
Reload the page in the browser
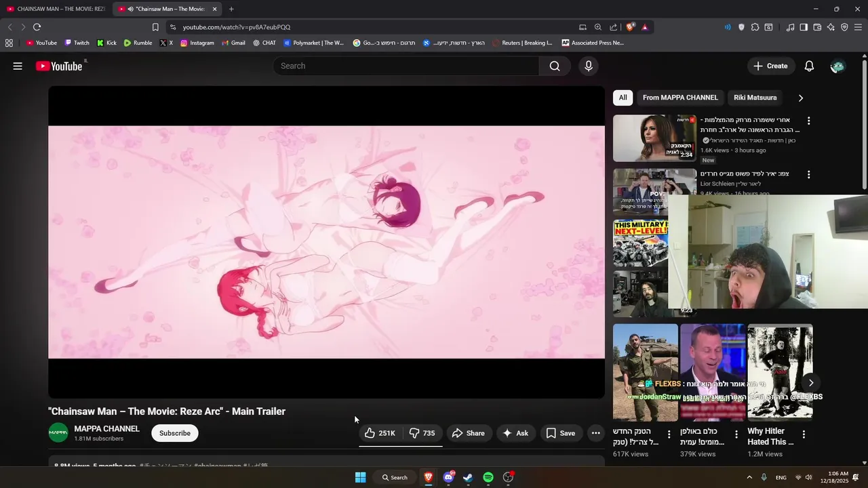(37, 27)
